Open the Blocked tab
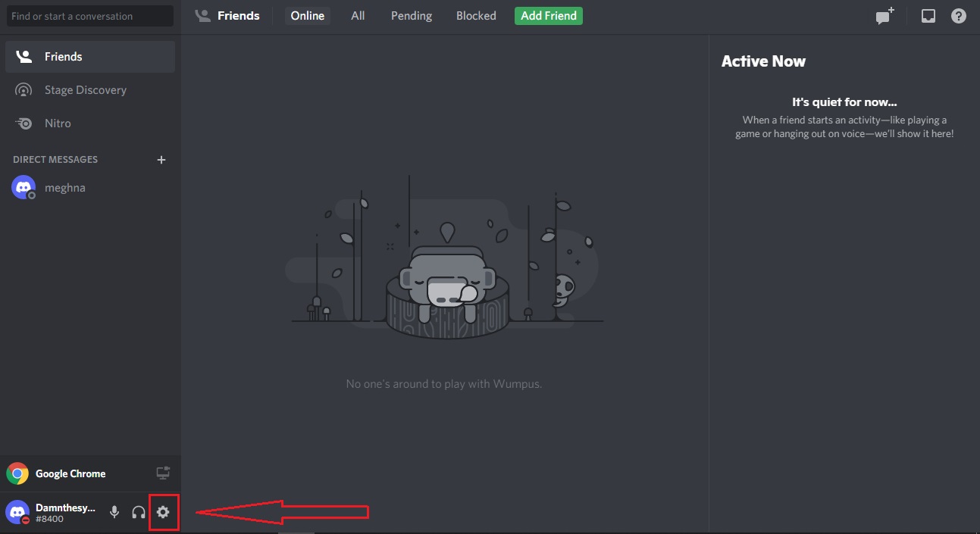This screenshot has height=534, width=980. [x=476, y=15]
